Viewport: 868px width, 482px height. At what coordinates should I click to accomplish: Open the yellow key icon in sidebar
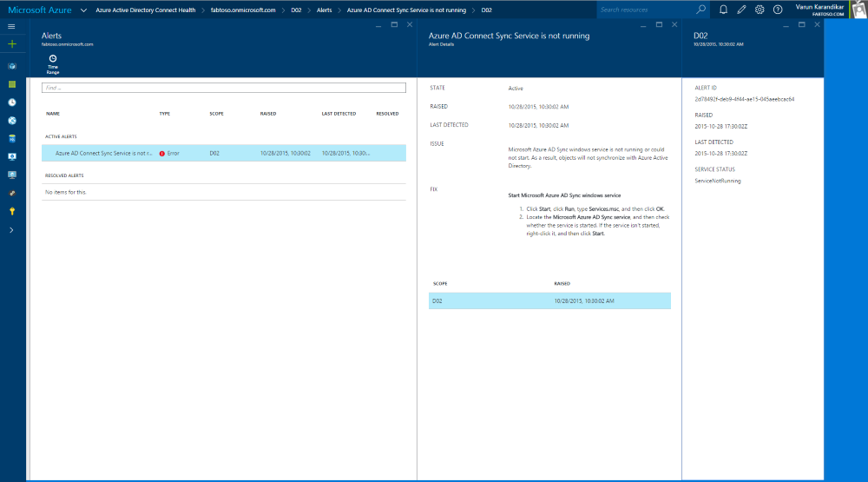[x=12, y=211]
